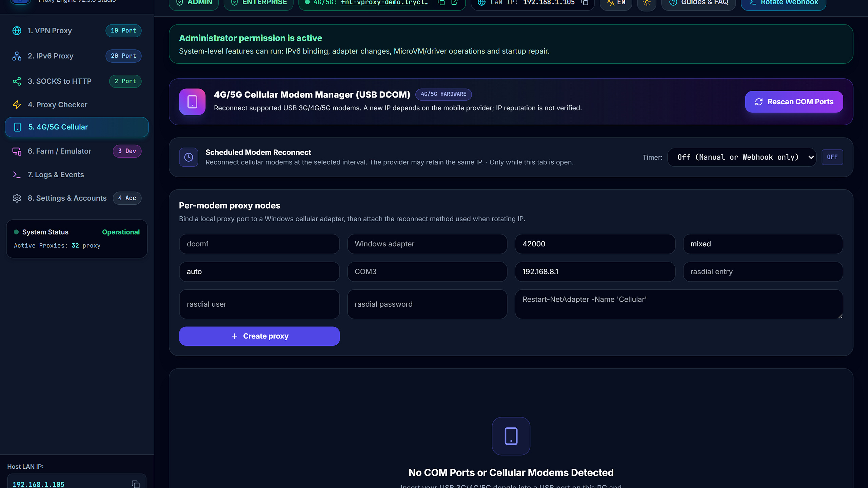868x488 pixels.
Task: Copy the Host LAN IP in sidebar
Action: tap(136, 484)
